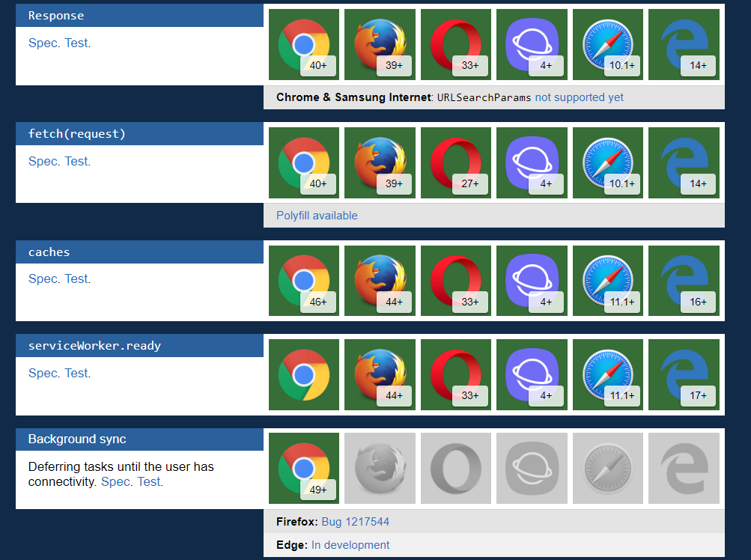This screenshot has width=751, height=560.
Task: Click the 'fetch(request)' section heading
Action: coord(139,134)
